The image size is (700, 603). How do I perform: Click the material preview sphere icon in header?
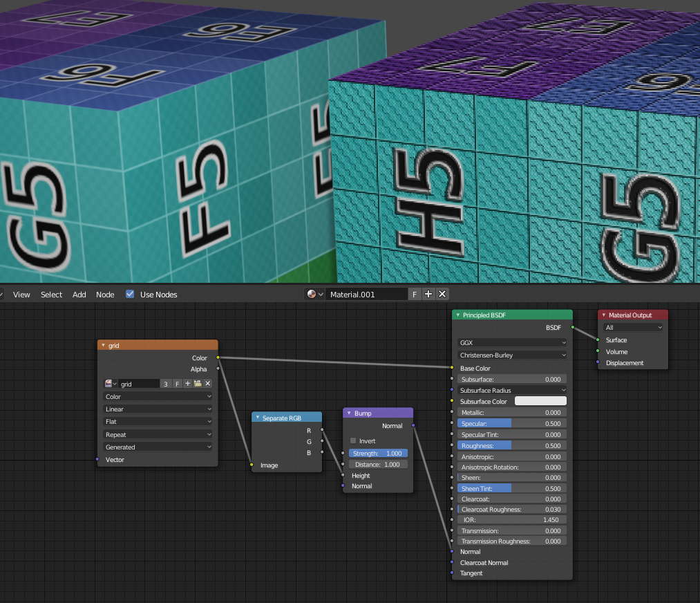312,293
